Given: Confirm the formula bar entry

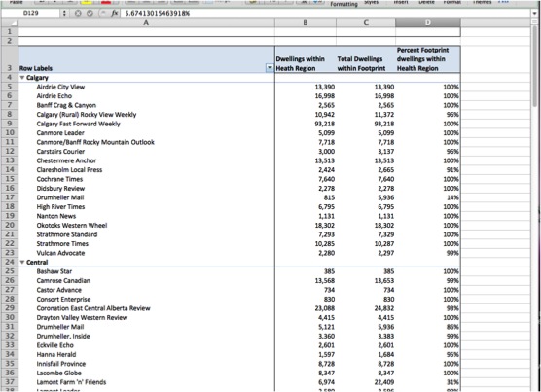Looking at the screenshot, I should click(x=90, y=13).
